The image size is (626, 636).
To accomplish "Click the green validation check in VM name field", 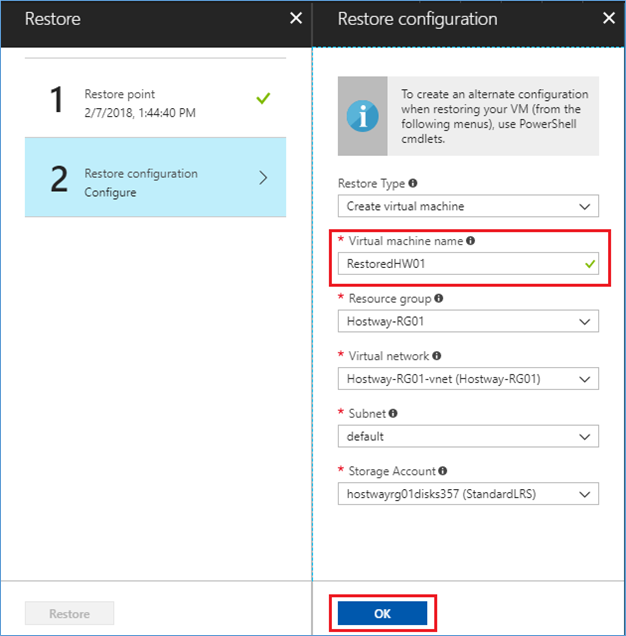I will [x=590, y=264].
